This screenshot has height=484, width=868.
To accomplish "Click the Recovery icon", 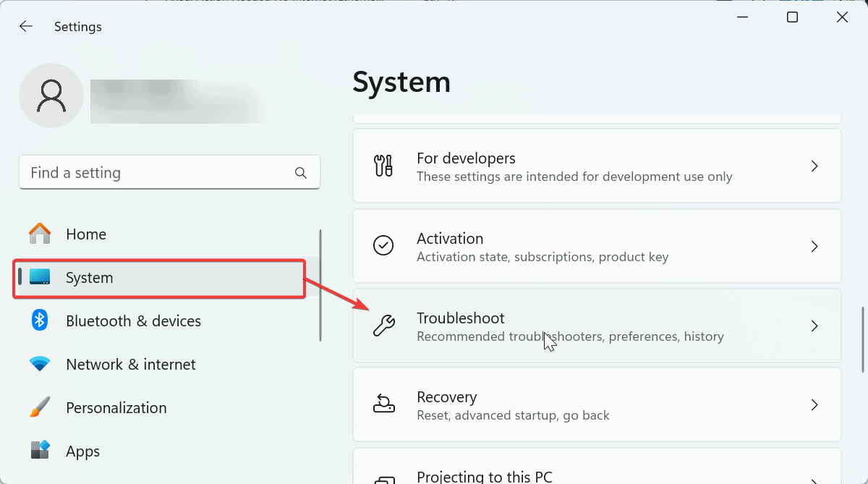I will tap(383, 404).
